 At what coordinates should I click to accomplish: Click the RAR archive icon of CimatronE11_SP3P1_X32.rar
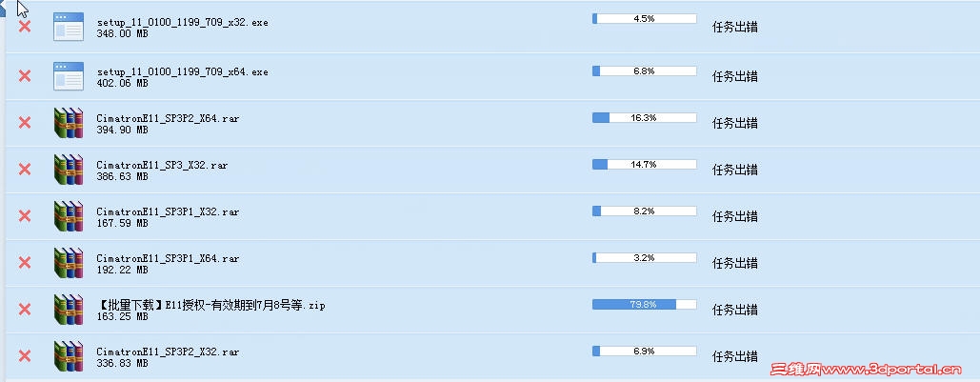tap(69, 216)
